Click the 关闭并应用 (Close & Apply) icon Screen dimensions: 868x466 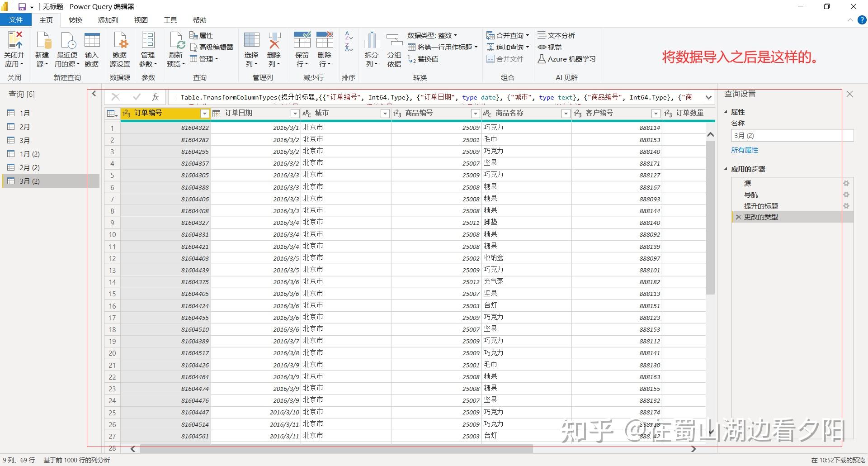(14, 40)
